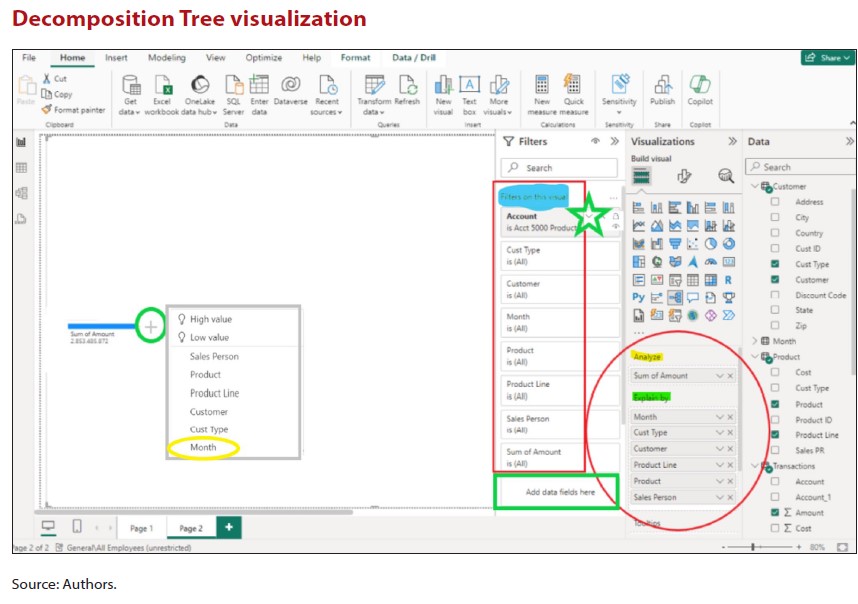Expand the Month table in Data pane
Screen dimensions: 858x604
coord(755,341)
